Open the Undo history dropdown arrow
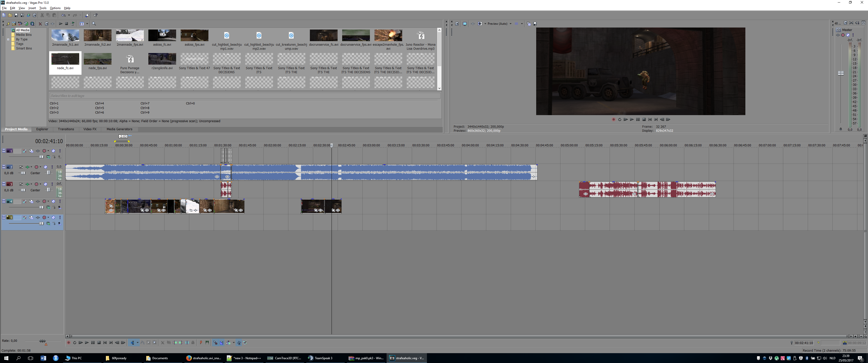Screen dimensions: 868x363 (x=69, y=15)
